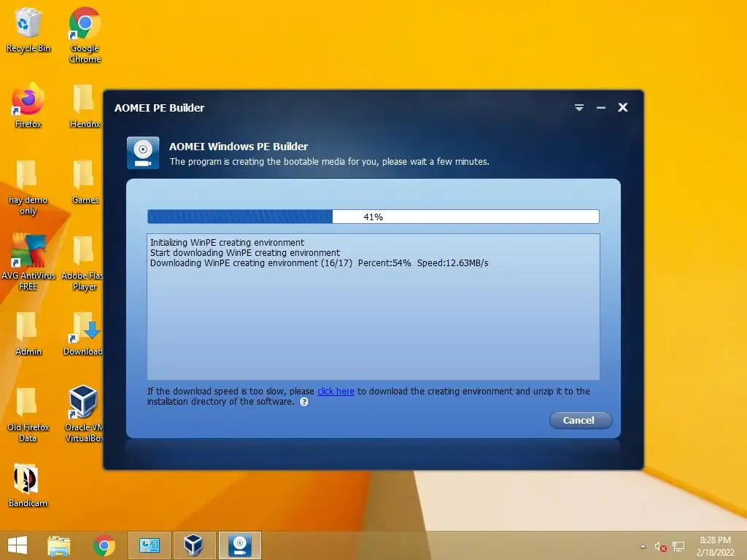Open the taskbar clock showing 8:28 PM
747x560 pixels.
click(x=715, y=545)
